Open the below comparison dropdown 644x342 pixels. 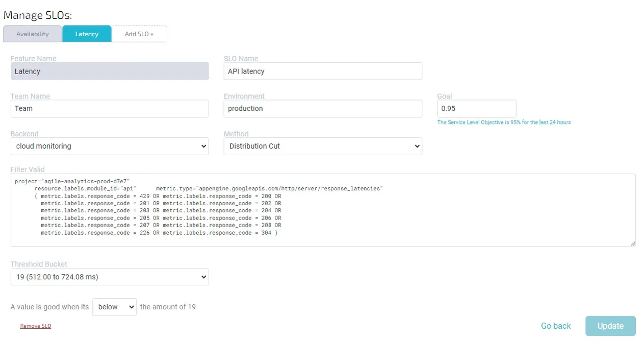point(114,307)
